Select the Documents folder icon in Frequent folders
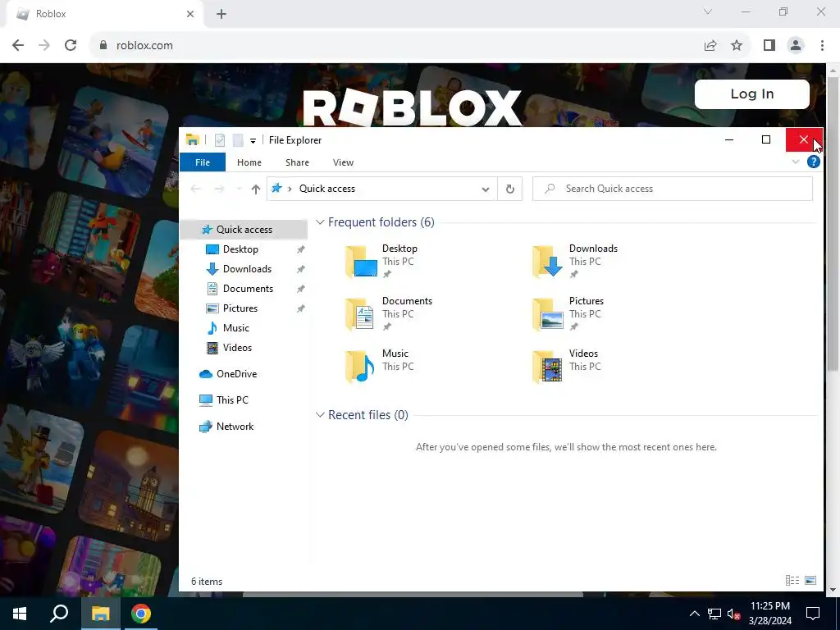 point(361,314)
